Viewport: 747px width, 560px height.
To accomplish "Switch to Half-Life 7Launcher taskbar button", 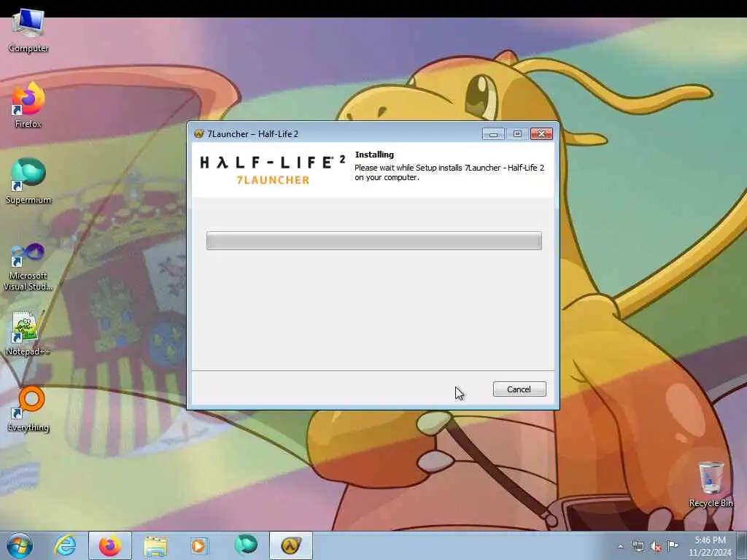I will tap(291, 545).
